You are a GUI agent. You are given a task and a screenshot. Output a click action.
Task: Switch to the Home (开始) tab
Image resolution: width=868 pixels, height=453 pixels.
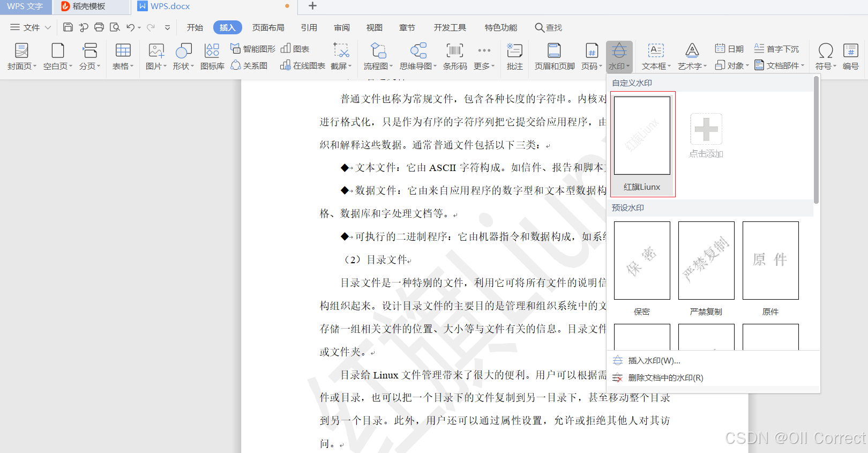tap(195, 27)
